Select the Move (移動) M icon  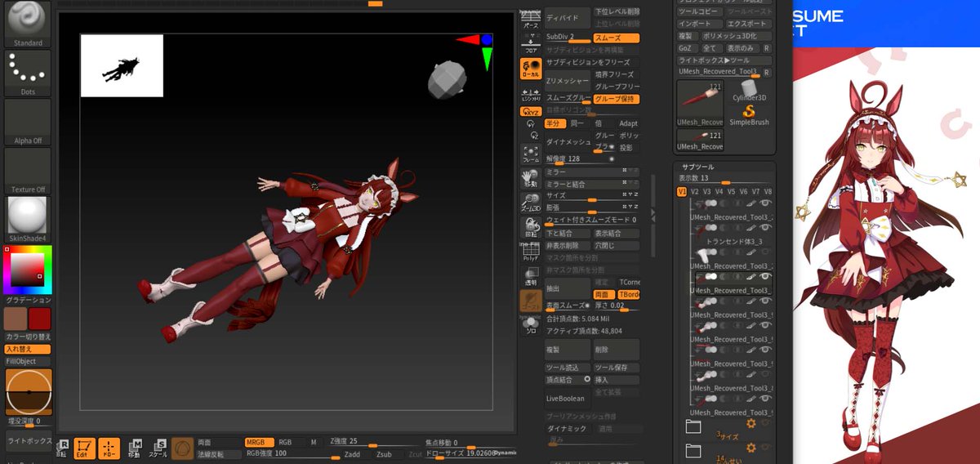pos(133,448)
